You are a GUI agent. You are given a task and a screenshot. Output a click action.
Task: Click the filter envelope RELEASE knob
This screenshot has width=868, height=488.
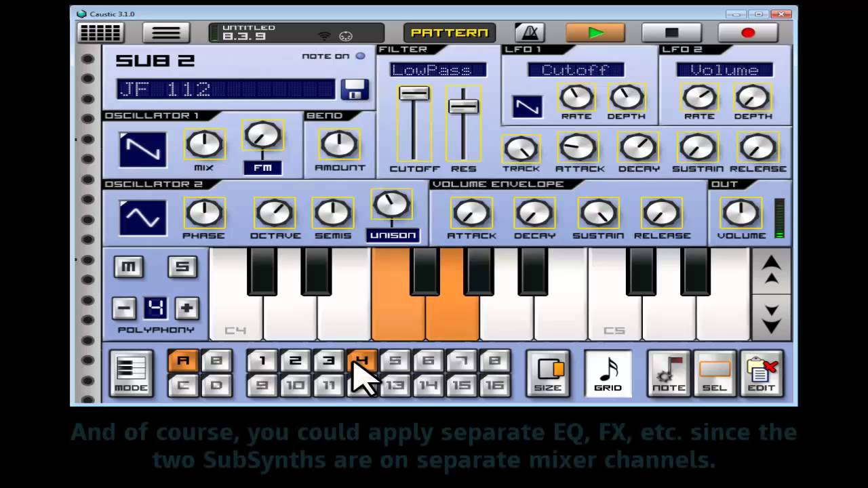tap(757, 147)
